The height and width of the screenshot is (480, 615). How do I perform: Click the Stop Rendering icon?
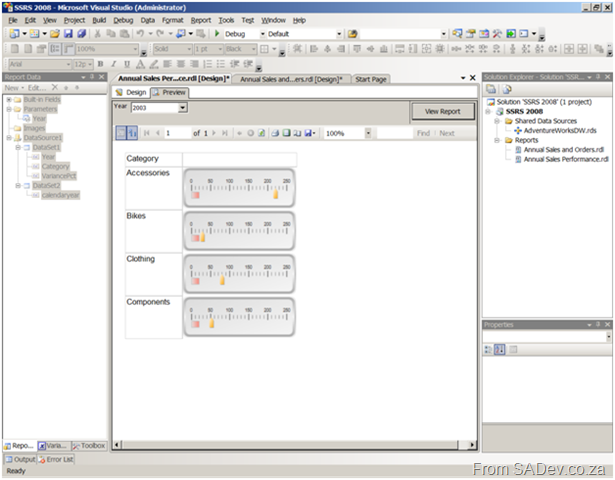click(x=251, y=133)
